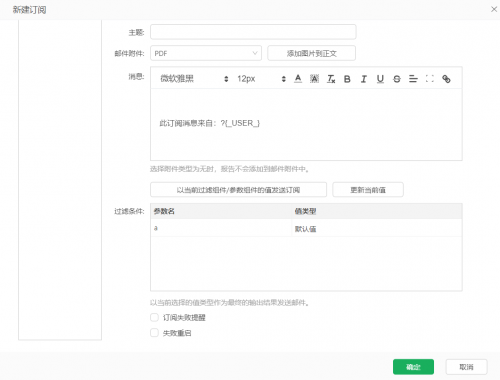Click the fullscreen editor icon

(430, 79)
